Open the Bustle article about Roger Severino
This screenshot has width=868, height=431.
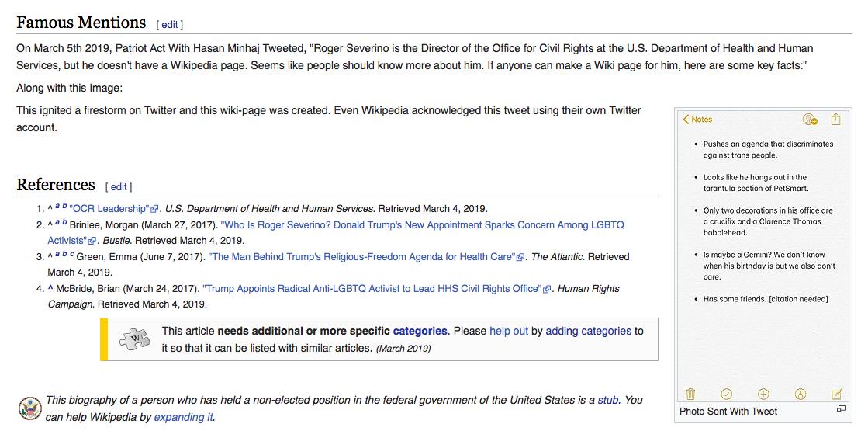[335, 233]
